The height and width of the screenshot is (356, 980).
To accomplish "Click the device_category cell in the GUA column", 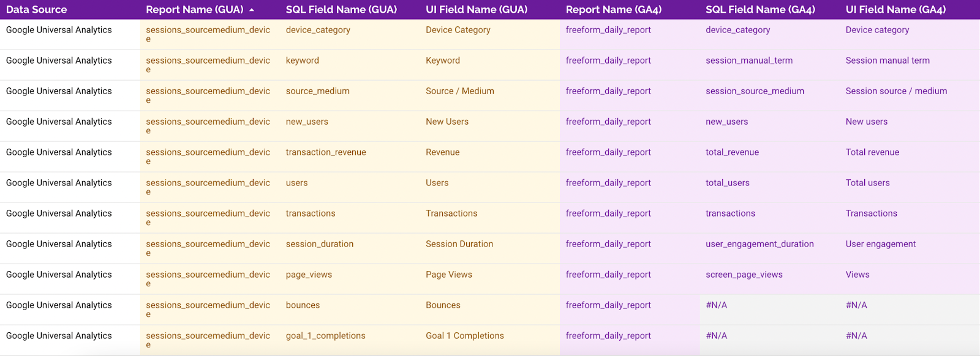I will pyautogui.click(x=318, y=30).
